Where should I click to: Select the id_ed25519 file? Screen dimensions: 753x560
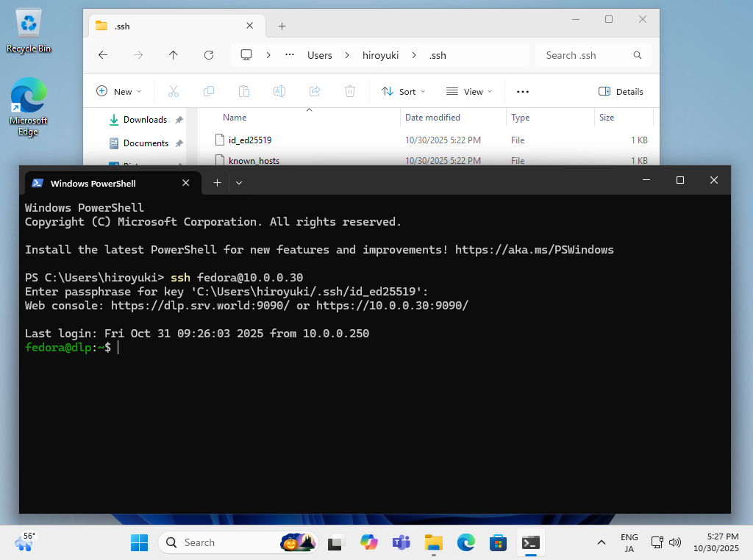click(250, 140)
